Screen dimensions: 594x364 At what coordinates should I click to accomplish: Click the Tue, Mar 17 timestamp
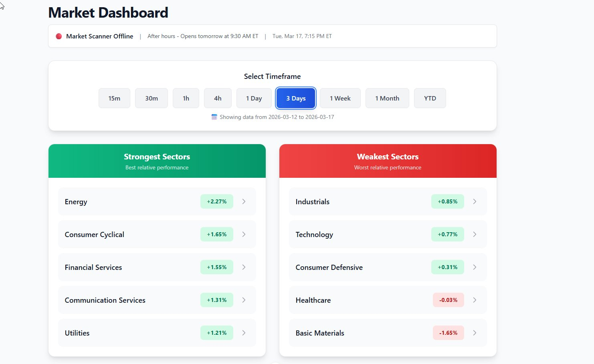(302, 36)
